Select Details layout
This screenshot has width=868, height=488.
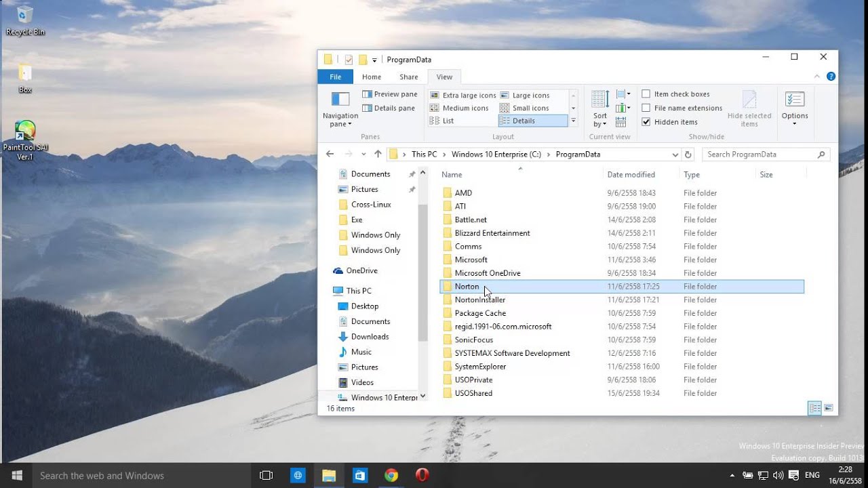point(532,121)
